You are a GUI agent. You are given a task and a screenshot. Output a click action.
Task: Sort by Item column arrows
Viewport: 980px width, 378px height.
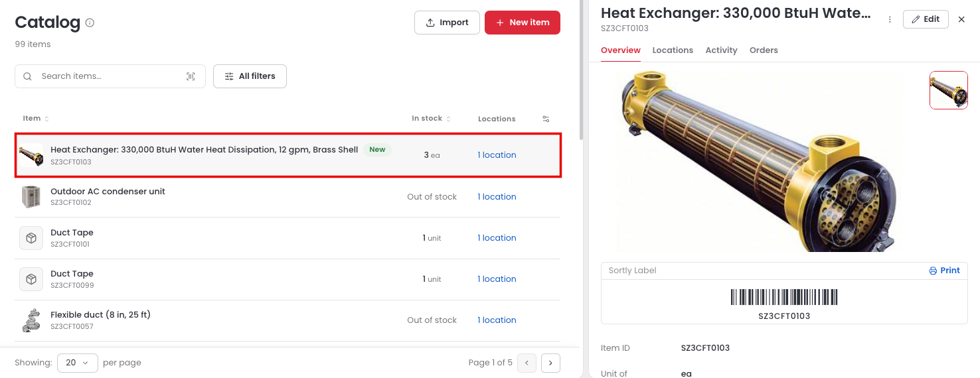(x=46, y=119)
